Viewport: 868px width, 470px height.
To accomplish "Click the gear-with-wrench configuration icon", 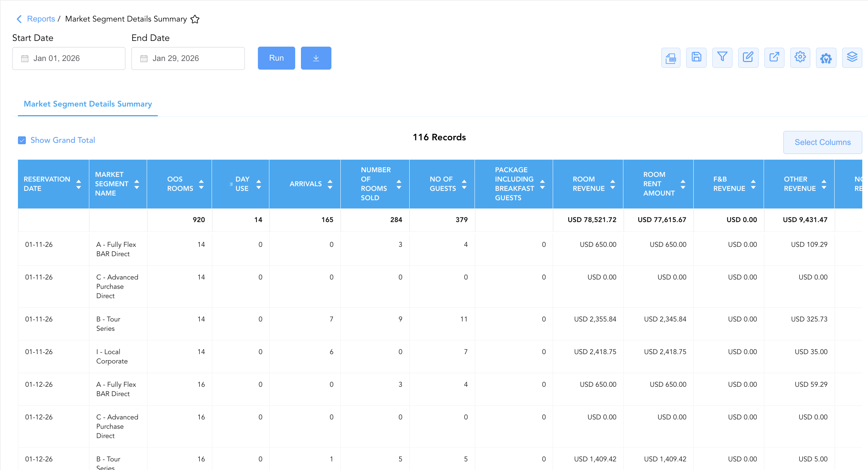I will (x=826, y=58).
